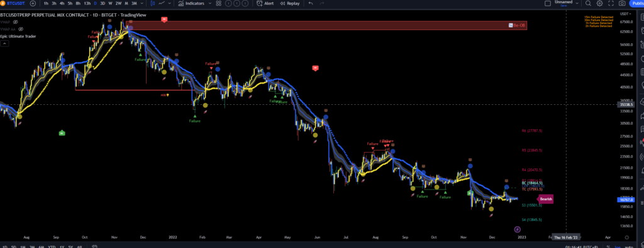Take a snapshot with the camera icon
The width and height of the screenshot is (644, 248).
pos(622,3)
